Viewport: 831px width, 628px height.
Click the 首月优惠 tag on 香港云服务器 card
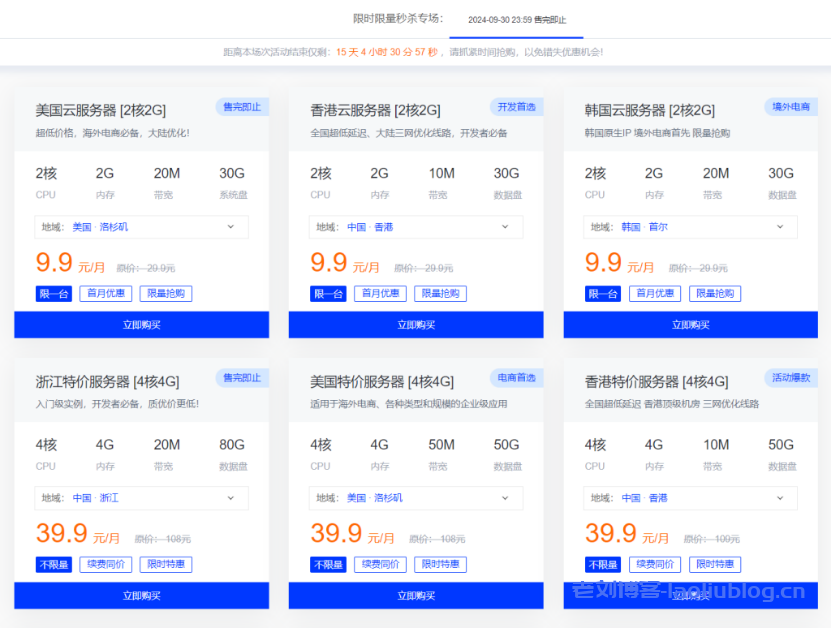[380, 293]
